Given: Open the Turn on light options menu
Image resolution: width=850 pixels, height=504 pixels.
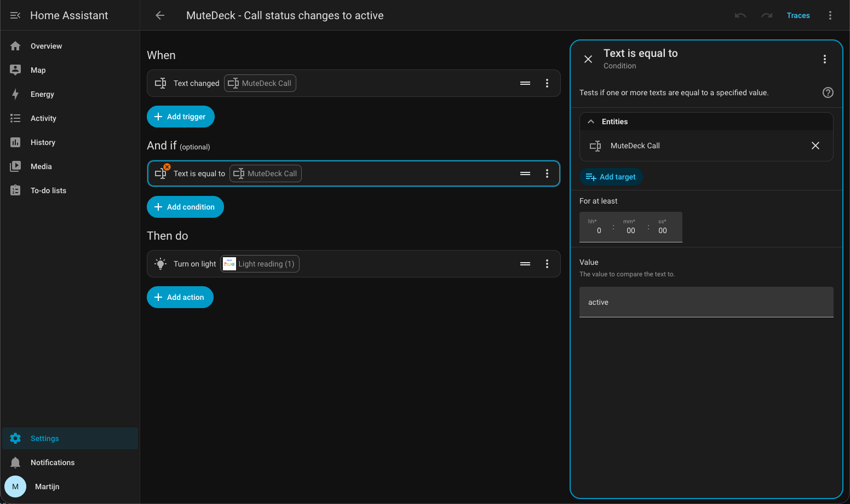Looking at the screenshot, I should point(547,264).
